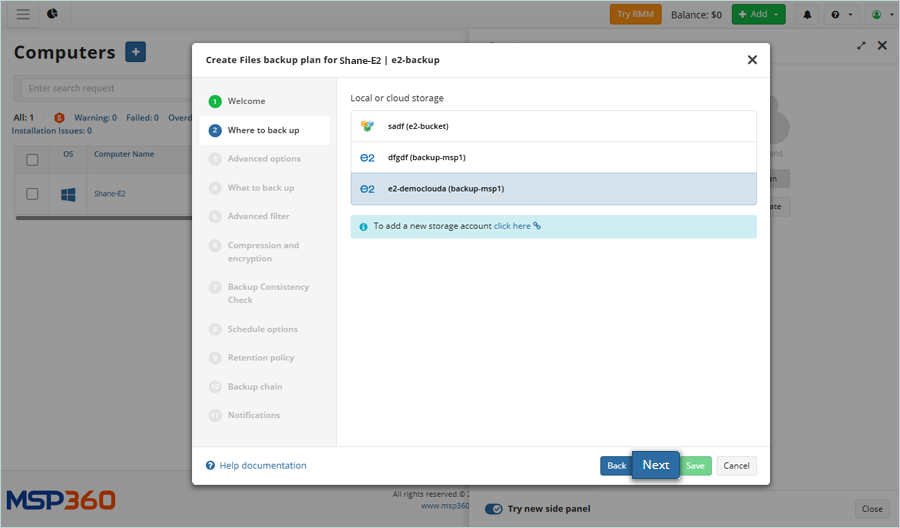This screenshot has width=900, height=528.
Task: Close the backup plan dialog with X
Action: coord(752,60)
